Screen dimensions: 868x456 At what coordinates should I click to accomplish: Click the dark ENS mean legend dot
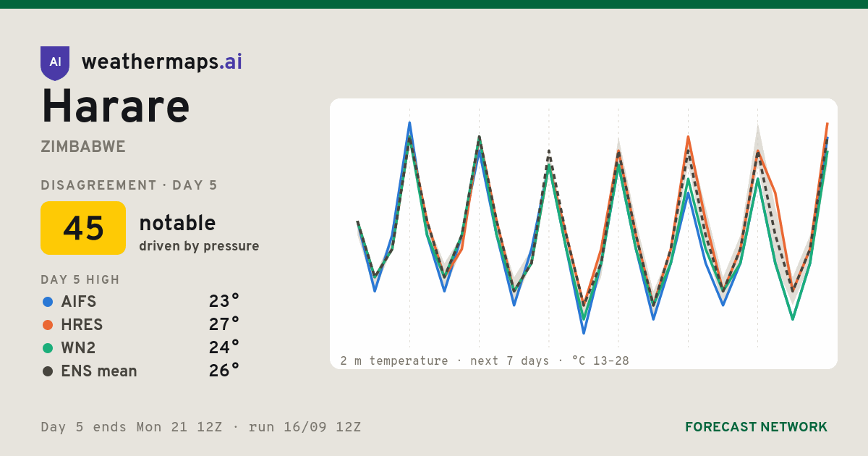(x=48, y=371)
